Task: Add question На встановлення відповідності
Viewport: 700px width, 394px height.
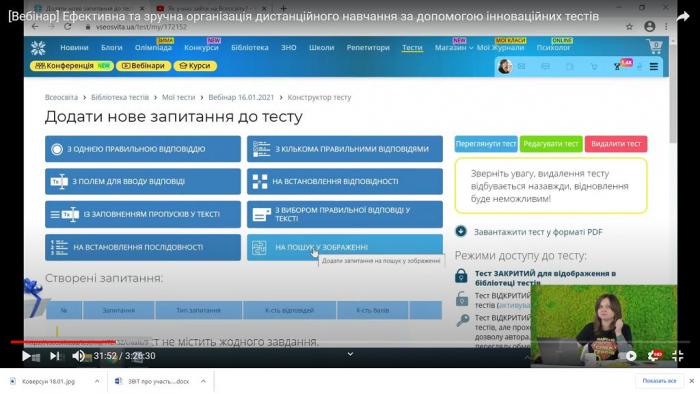Action: [345, 181]
